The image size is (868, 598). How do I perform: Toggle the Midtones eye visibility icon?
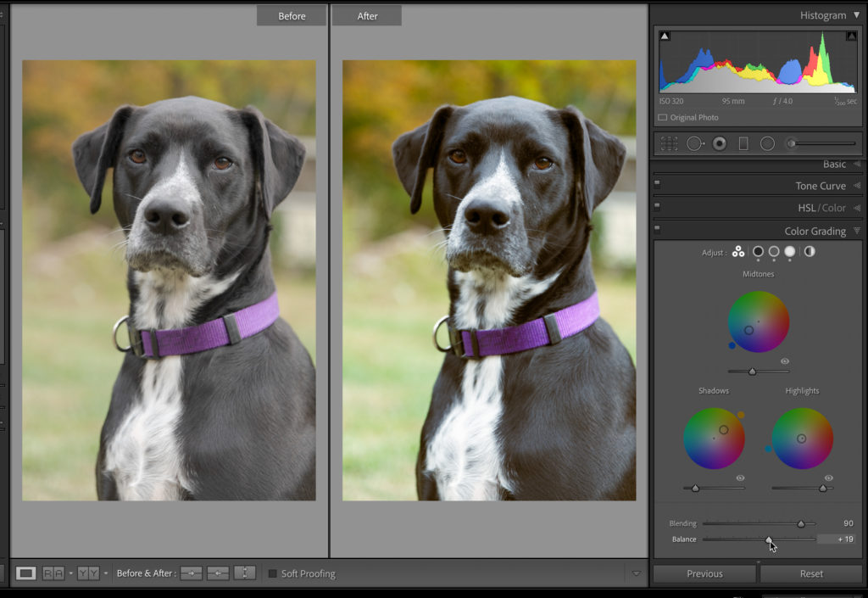pos(785,361)
